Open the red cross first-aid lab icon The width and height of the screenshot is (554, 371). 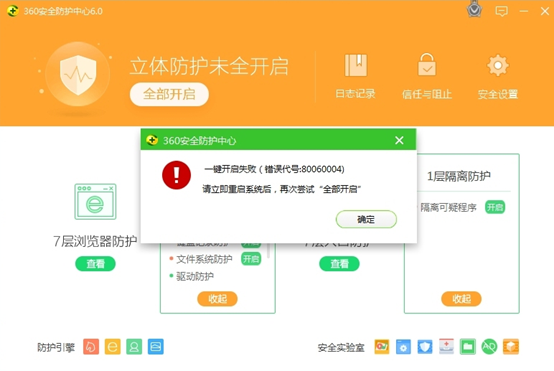pyautogui.click(x=446, y=347)
